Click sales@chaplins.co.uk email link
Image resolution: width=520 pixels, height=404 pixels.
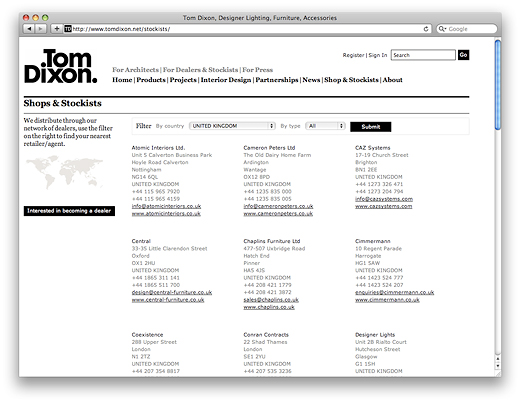(x=271, y=300)
